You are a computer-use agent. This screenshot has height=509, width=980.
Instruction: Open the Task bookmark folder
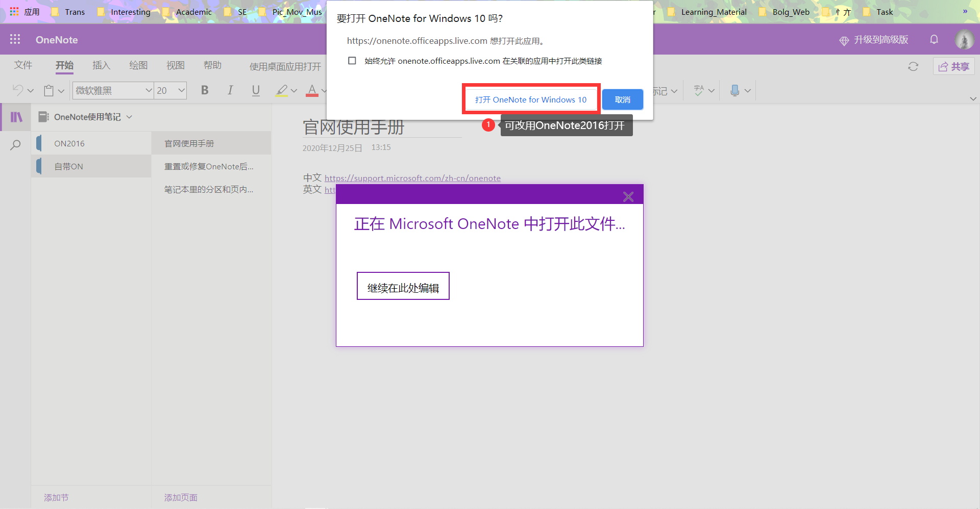[878, 12]
